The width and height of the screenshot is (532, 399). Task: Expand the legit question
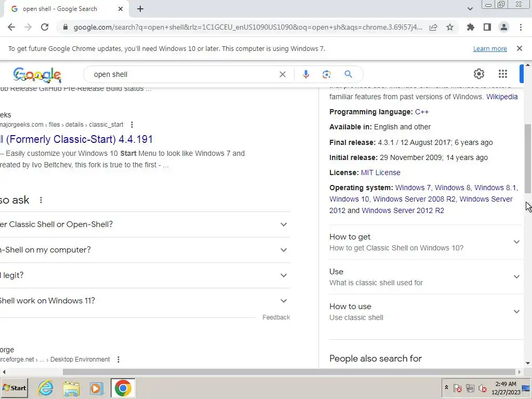point(145,275)
